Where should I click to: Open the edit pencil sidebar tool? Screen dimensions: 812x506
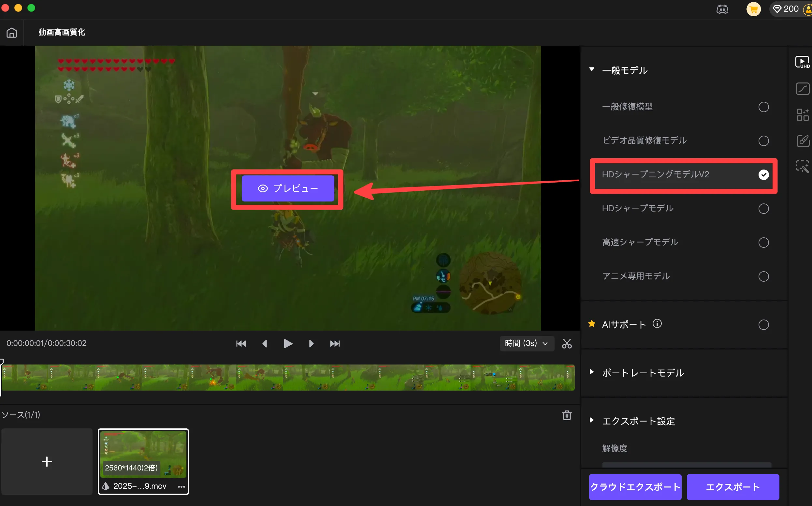click(x=802, y=141)
